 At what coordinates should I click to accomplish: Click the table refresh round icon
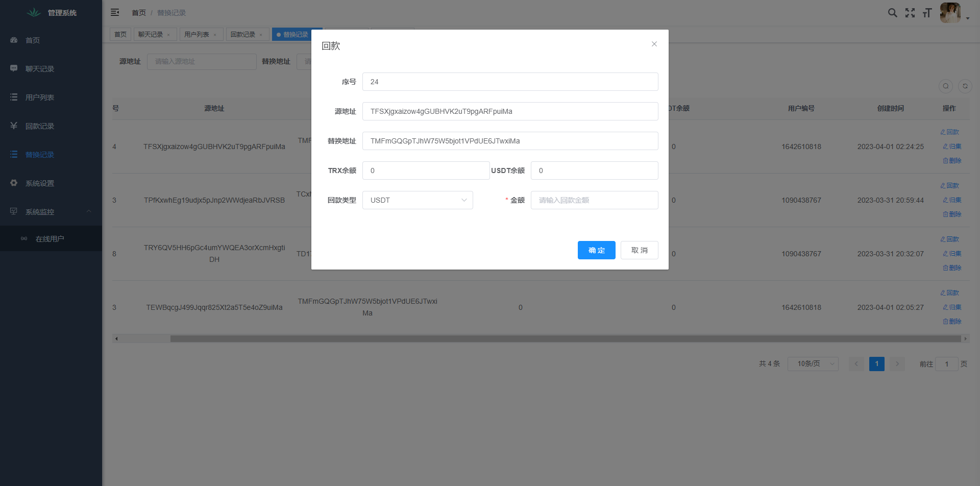coord(965,86)
